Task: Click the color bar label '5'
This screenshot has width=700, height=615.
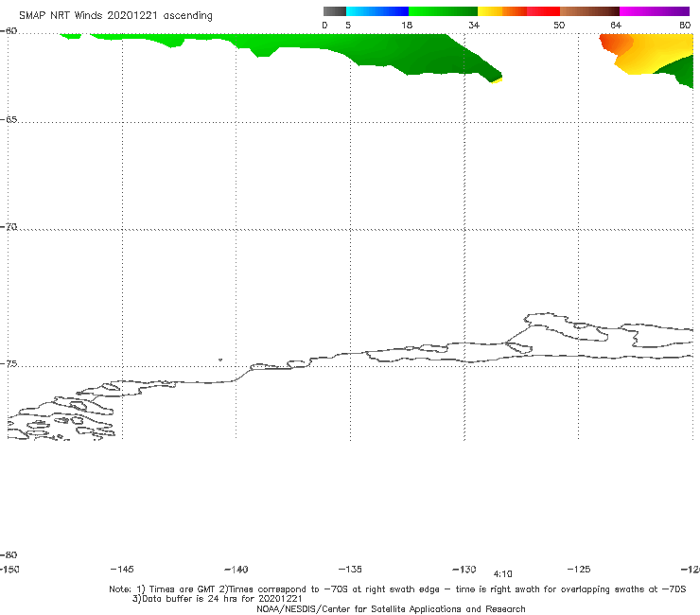Action: pyautogui.click(x=348, y=25)
